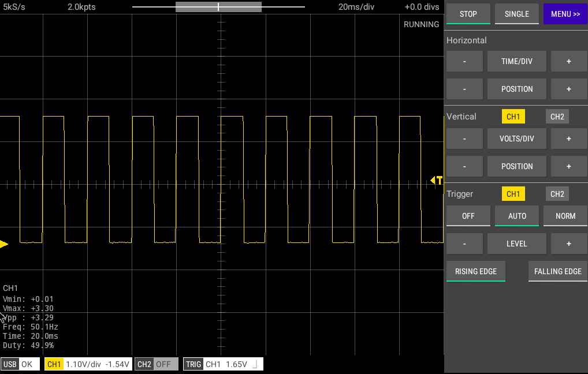Decrease horizontal POSITION with minus
This screenshot has height=374, width=588.
click(x=464, y=89)
